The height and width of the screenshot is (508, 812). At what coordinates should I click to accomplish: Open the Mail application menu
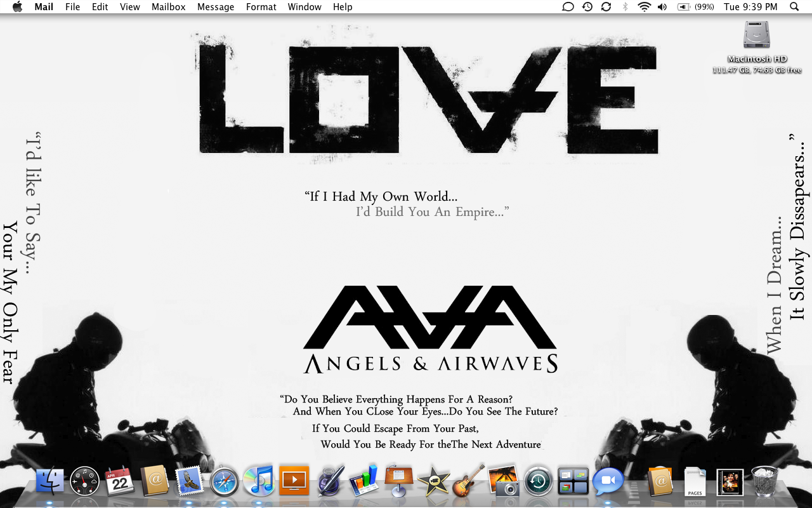click(x=44, y=7)
